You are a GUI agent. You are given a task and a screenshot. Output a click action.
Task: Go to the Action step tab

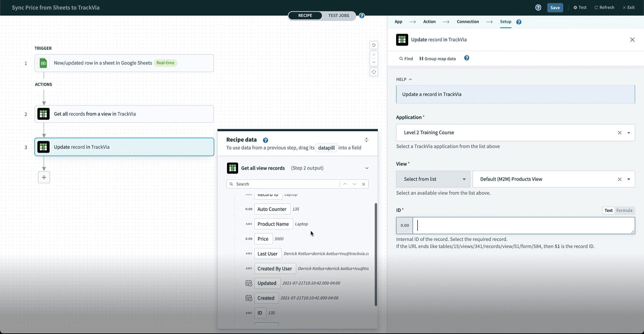429,22
